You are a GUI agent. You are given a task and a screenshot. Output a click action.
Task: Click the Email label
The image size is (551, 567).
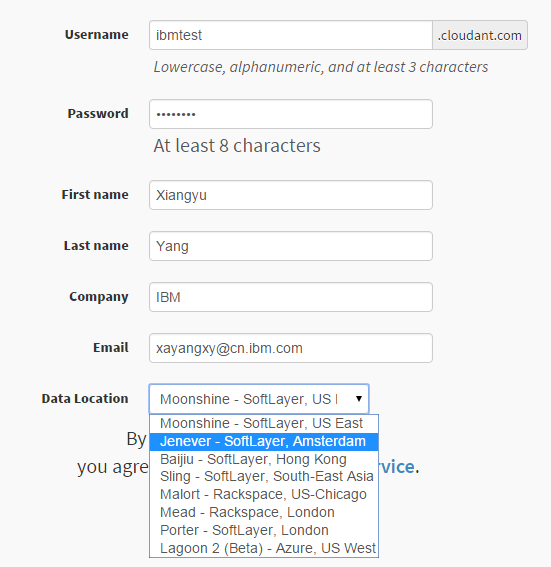tap(111, 348)
